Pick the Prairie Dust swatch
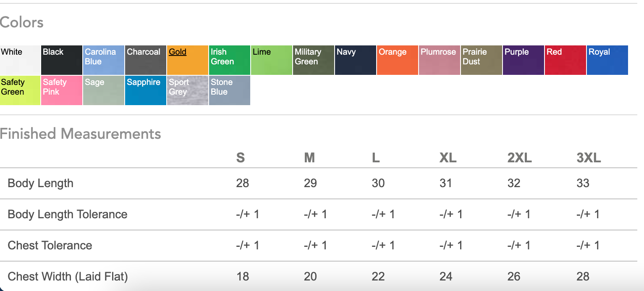This screenshot has height=291, width=644. [482, 60]
